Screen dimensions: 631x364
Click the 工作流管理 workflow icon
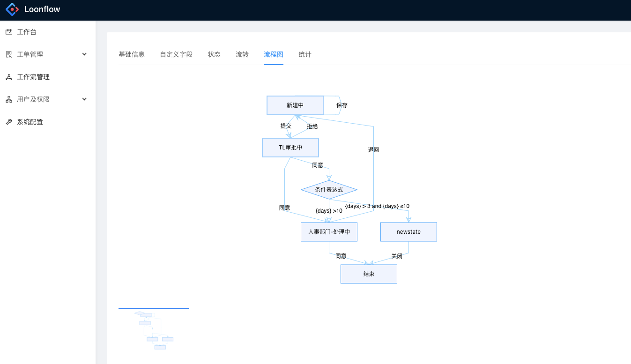click(9, 77)
